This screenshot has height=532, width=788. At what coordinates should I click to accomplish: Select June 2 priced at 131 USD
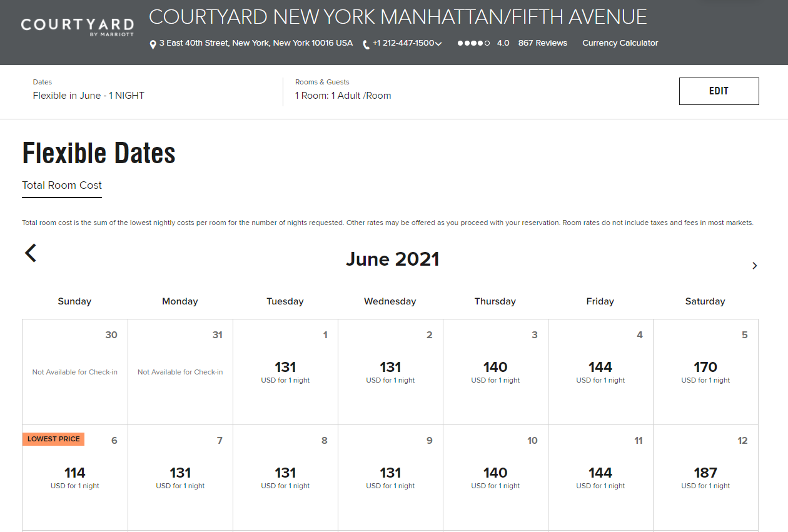coord(391,373)
